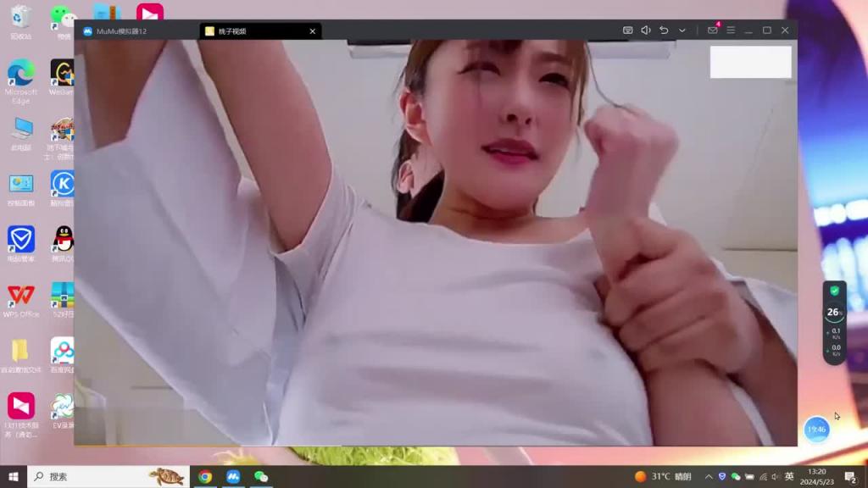Open WeChat from the taskbar
The image size is (868, 488).
[x=261, y=476]
